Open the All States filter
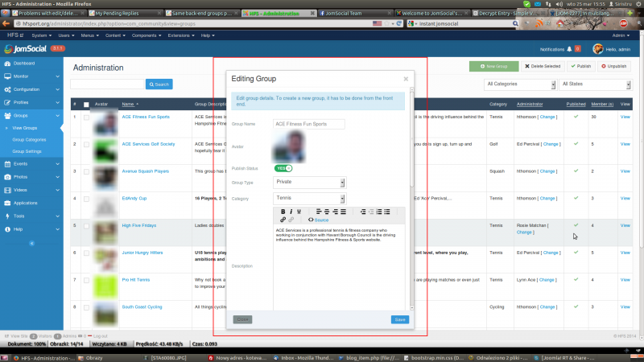This screenshot has width=644, height=362. (x=595, y=84)
